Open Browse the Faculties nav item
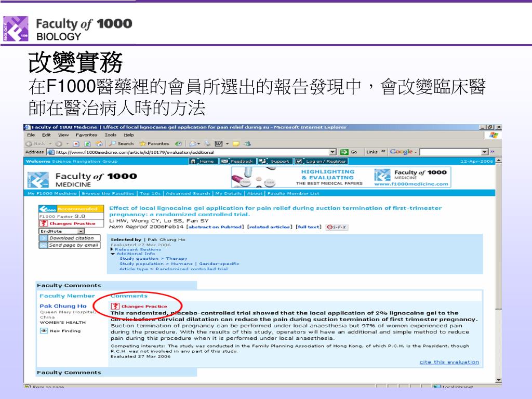This screenshot has height=399, width=532. coord(108,193)
